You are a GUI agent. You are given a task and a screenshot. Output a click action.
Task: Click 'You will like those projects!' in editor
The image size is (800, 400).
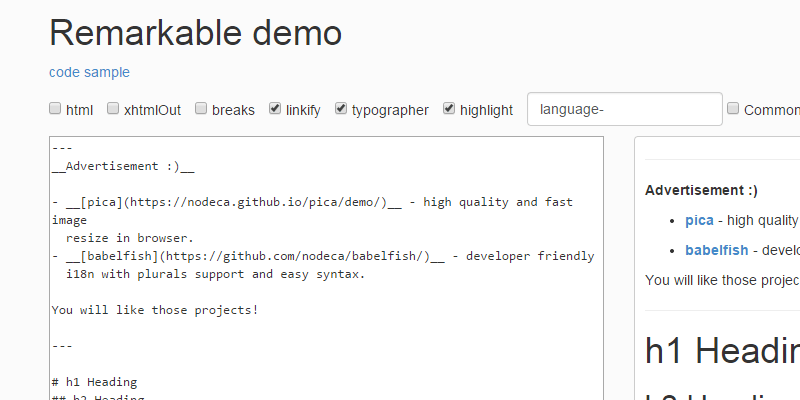[155, 310]
